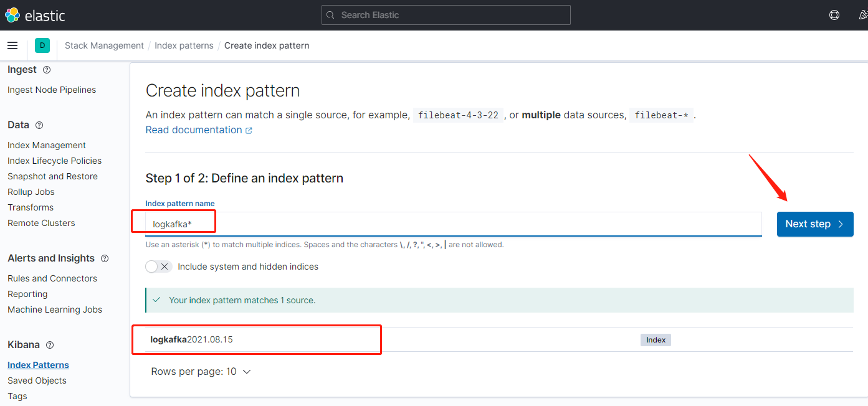The width and height of the screenshot is (868, 406).
Task: Go to Index patterns breadcrumb
Action: pyautogui.click(x=184, y=45)
